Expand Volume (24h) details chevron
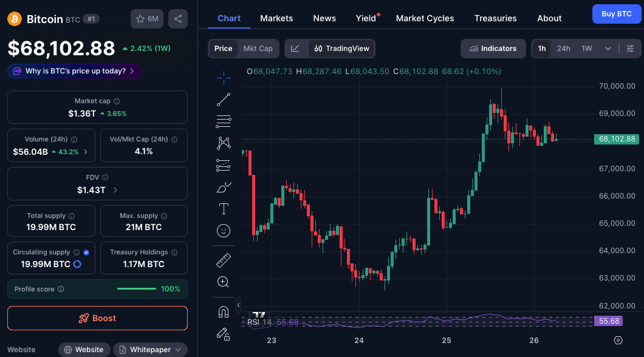 click(86, 152)
